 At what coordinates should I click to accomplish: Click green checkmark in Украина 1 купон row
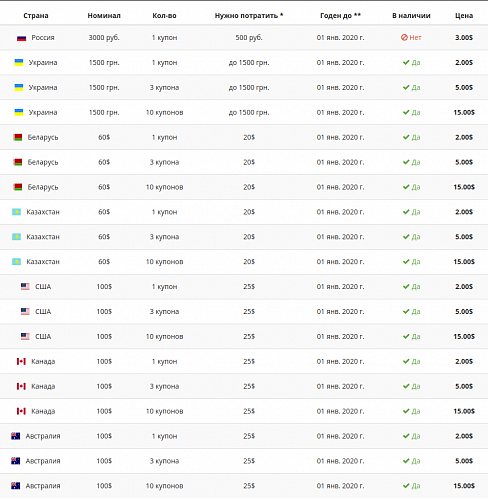tap(406, 62)
